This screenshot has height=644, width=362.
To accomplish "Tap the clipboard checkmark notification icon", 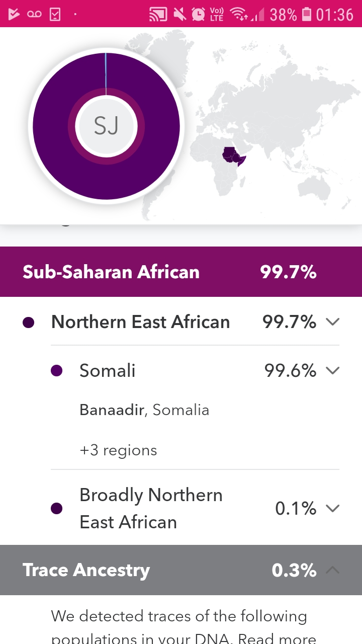I will click(54, 14).
